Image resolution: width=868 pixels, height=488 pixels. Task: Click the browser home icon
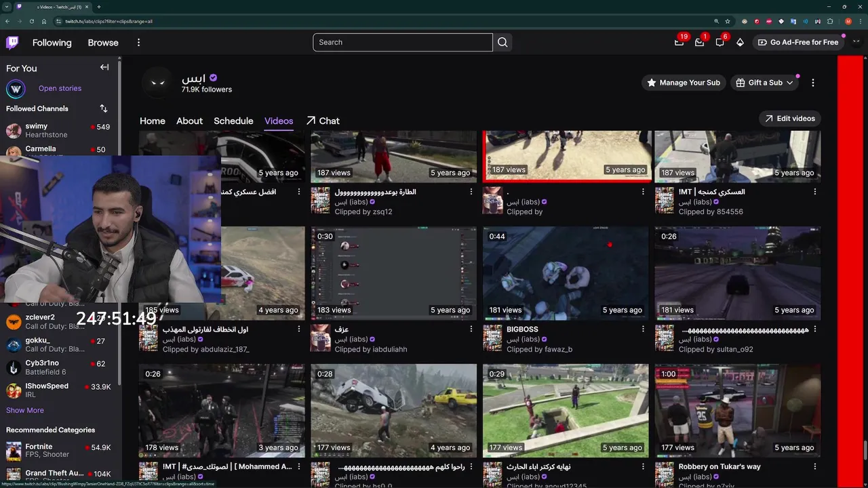[x=44, y=21]
